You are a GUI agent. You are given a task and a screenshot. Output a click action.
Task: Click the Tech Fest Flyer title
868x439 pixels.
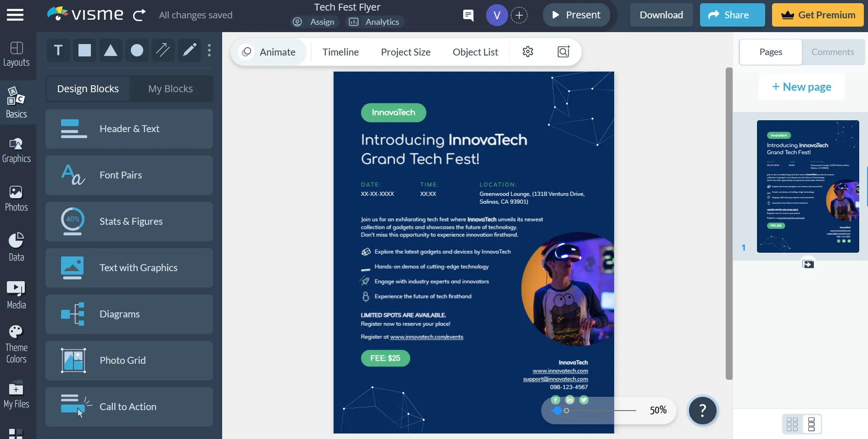pos(347,7)
